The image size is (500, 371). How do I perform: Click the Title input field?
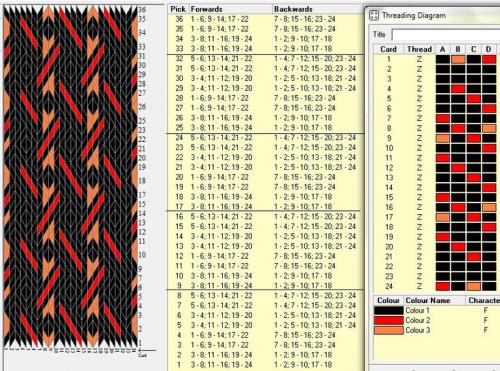coord(446,35)
